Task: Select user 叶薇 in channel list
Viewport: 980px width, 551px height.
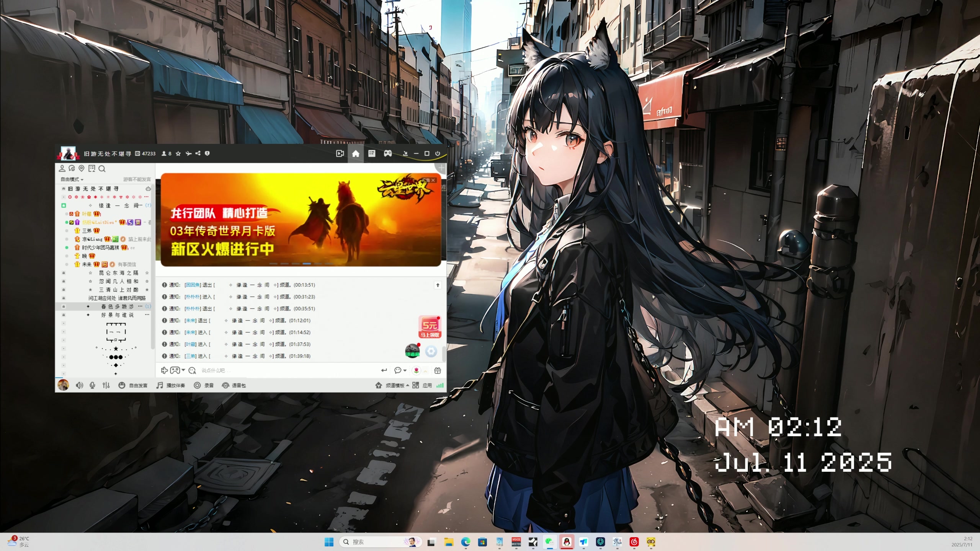Action: click(x=87, y=214)
